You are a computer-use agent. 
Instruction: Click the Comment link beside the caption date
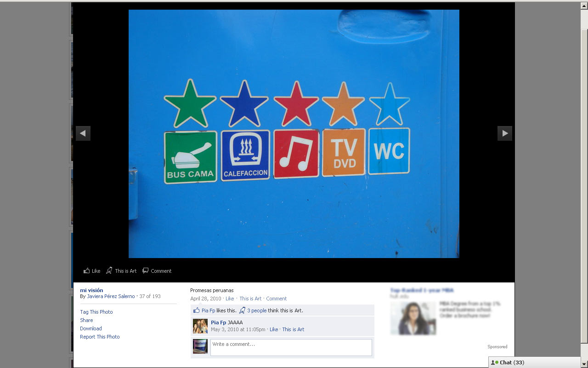[276, 299]
